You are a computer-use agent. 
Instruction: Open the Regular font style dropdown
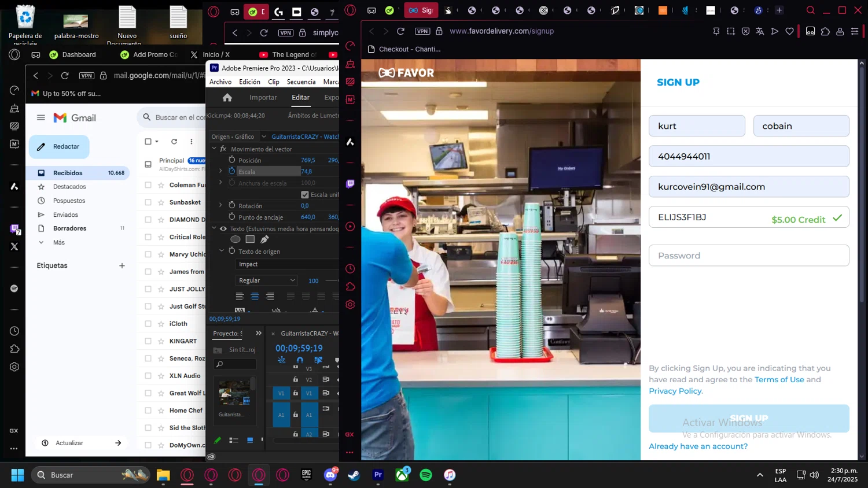(266, 280)
